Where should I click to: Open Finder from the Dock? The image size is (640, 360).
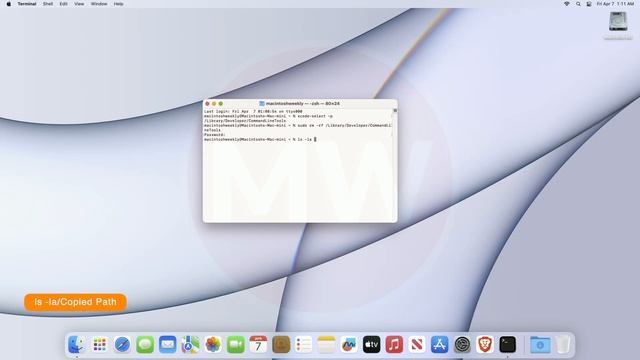[x=76, y=345]
